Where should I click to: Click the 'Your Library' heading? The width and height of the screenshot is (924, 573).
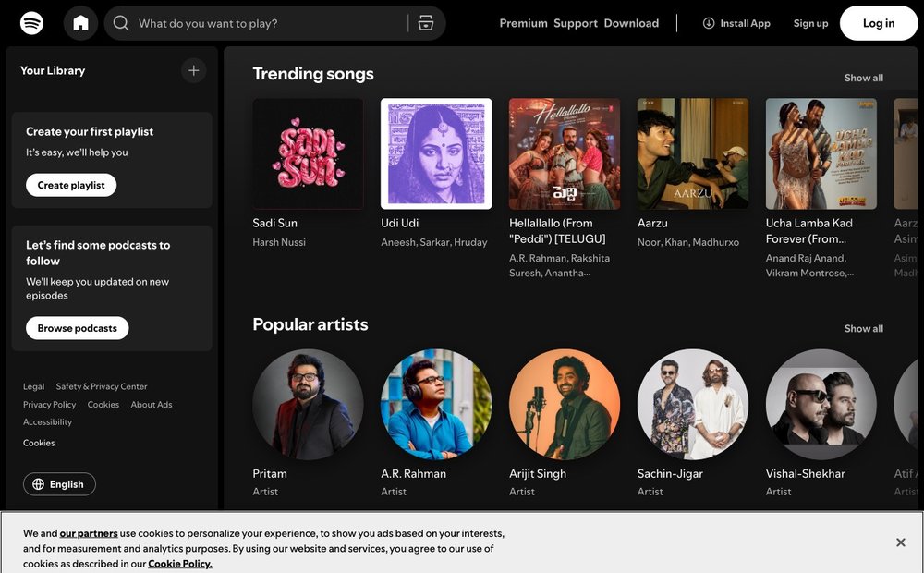[x=53, y=71]
